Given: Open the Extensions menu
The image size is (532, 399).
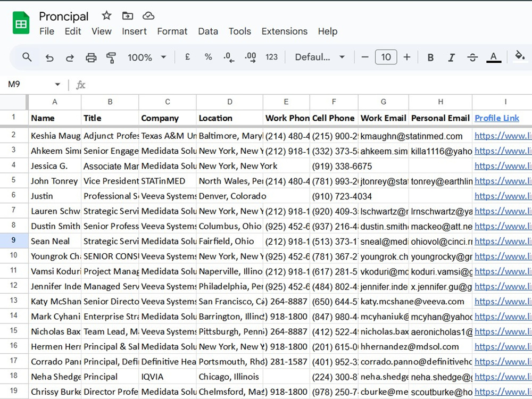Looking at the screenshot, I should click(x=284, y=31).
